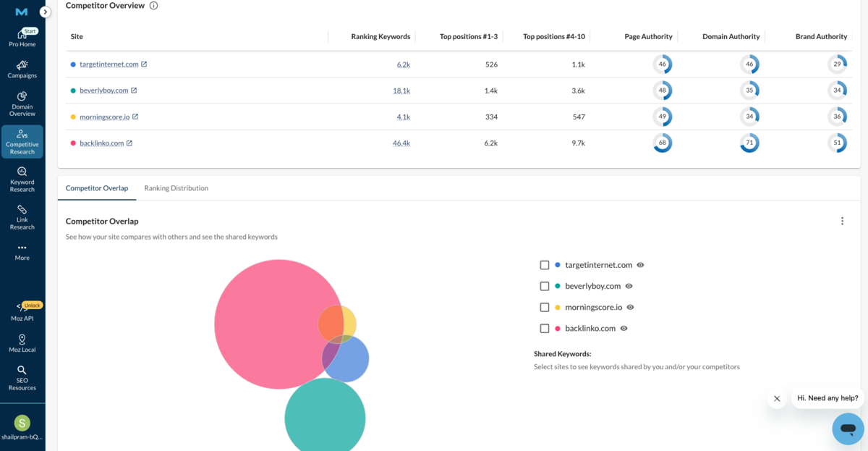868x451 pixels.
Task: Open external link icon for backlinko.com
Action: point(129,143)
